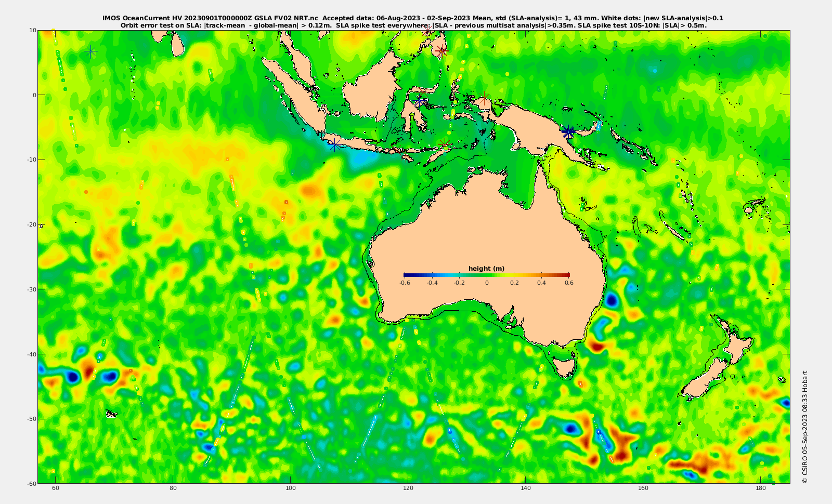The width and height of the screenshot is (832, 504).
Task: Select the dark red asterisk marker on Mindanao
Action: (x=441, y=51)
